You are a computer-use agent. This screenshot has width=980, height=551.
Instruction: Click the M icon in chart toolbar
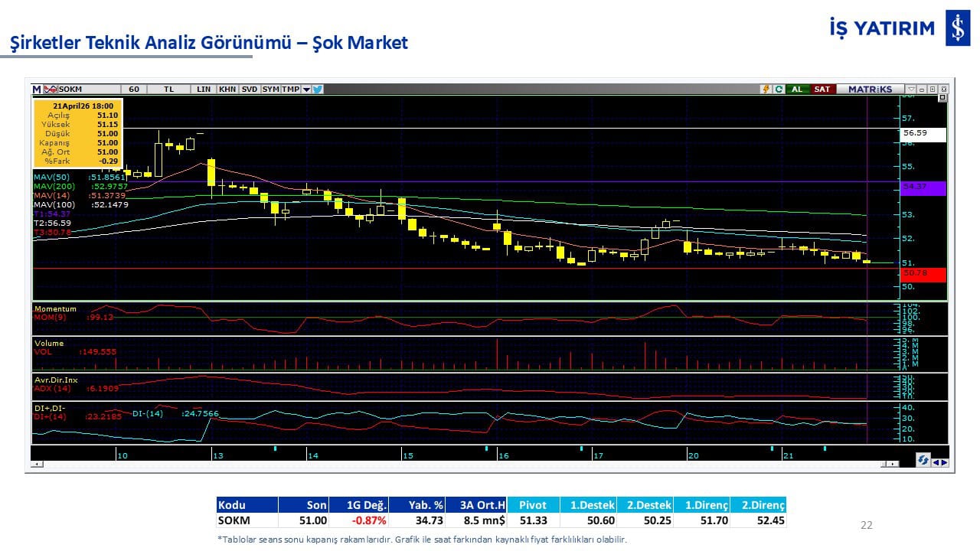tap(37, 90)
